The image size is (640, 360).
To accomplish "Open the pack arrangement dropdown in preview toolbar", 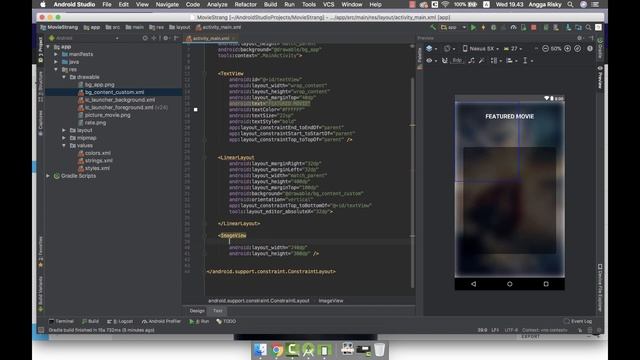I will tap(496, 60).
